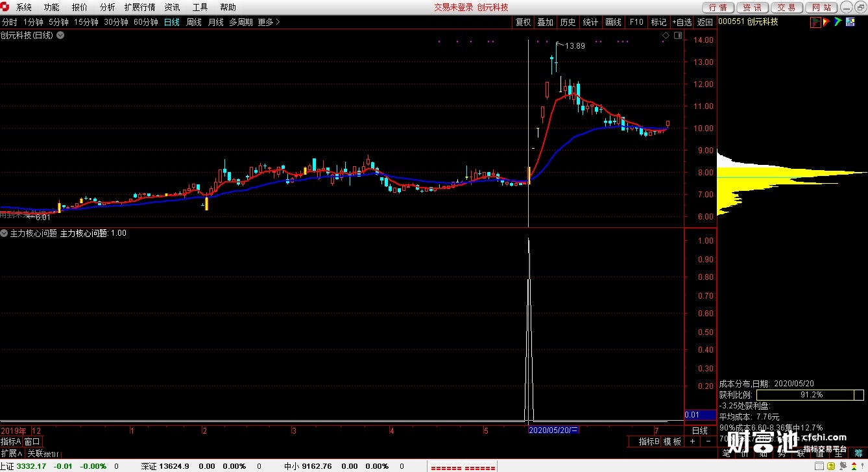Click the 交易未登录 title link
The image size is (868, 472).
point(453,7)
